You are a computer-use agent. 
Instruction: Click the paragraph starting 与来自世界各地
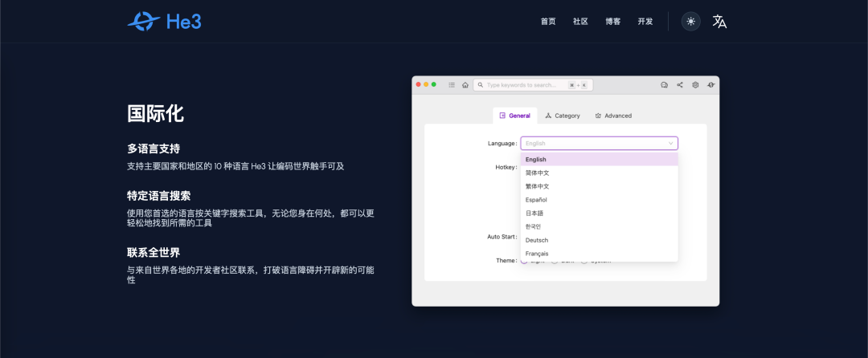[x=251, y=275]
